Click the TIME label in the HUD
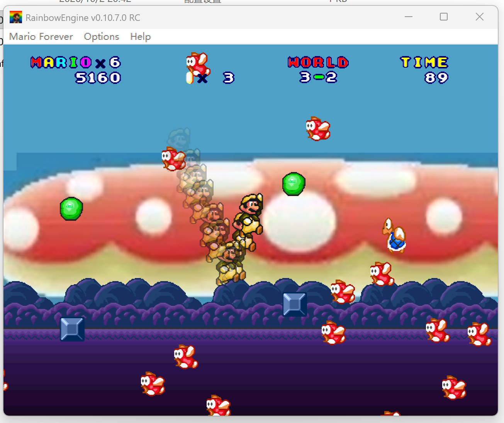504x423 pixels. (424, 62)
